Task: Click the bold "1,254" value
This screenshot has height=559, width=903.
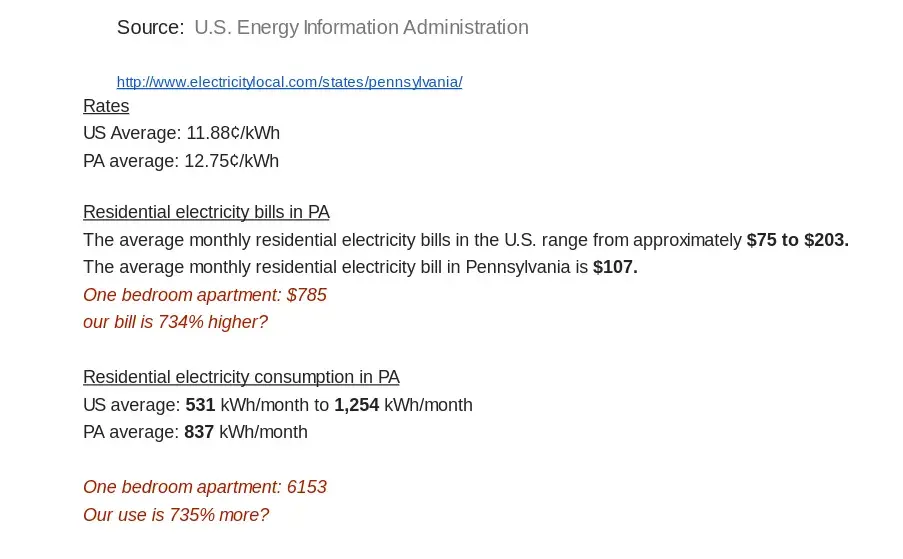Action: pyautogui.click(x=356, y=405)
